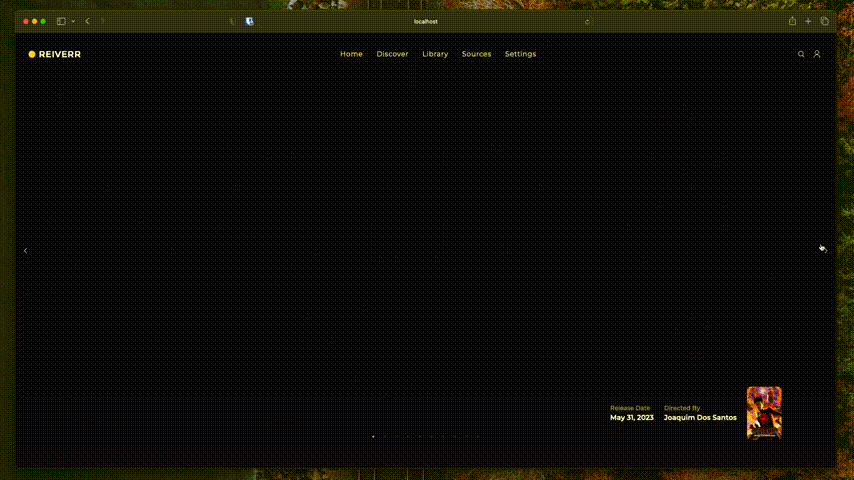Click Safari back navigation arrow
The height and width of the screenshot is (480, 854).
click(87, 21)
